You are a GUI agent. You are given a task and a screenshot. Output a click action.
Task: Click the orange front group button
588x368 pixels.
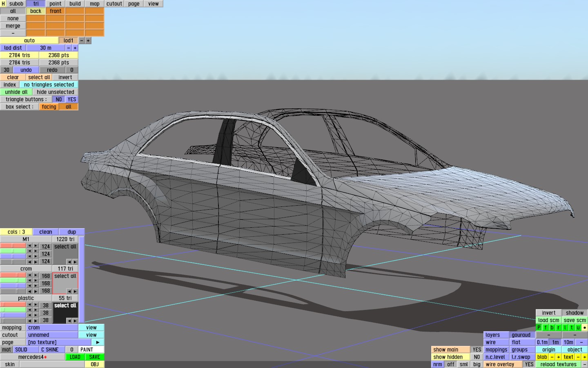tap(56, 11)
